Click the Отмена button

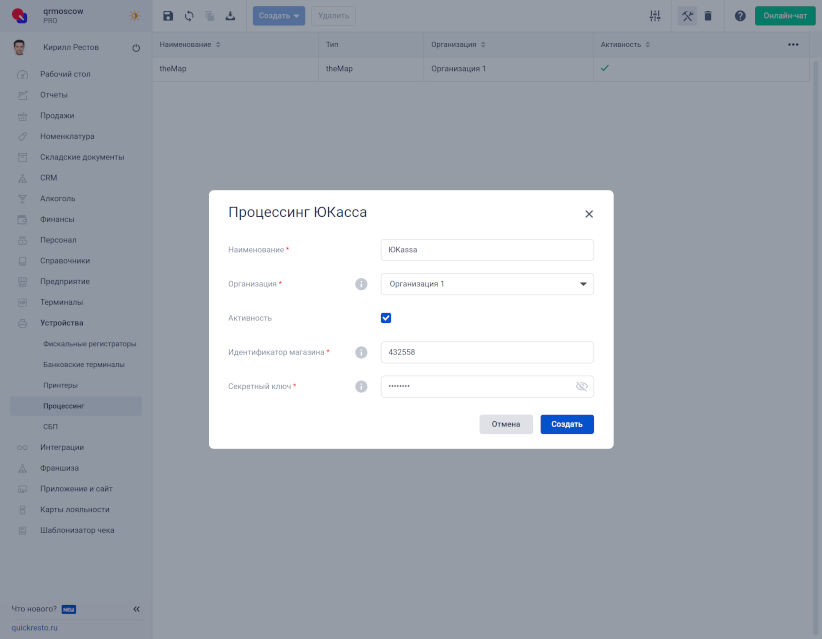506,425
